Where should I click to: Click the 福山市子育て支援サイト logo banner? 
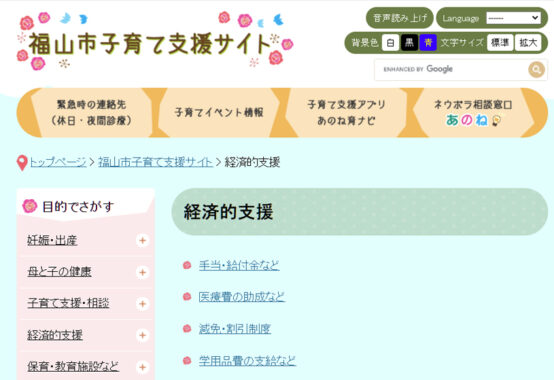click(x=155, y=41)
